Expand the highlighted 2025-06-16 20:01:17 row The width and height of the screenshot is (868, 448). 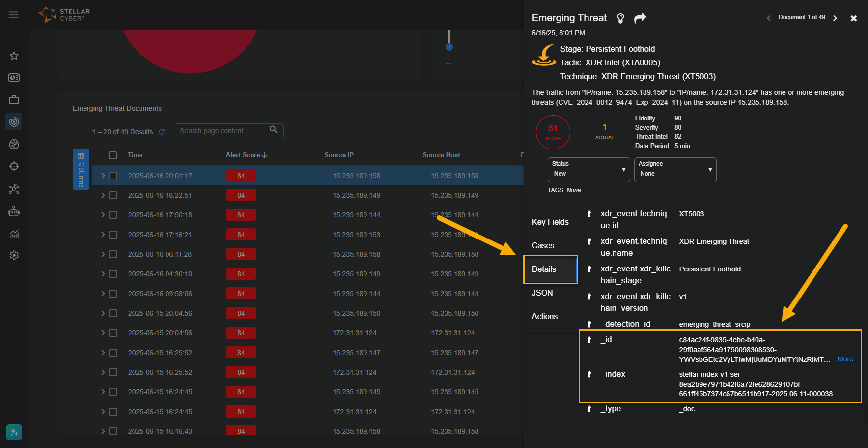pos(102,175)
